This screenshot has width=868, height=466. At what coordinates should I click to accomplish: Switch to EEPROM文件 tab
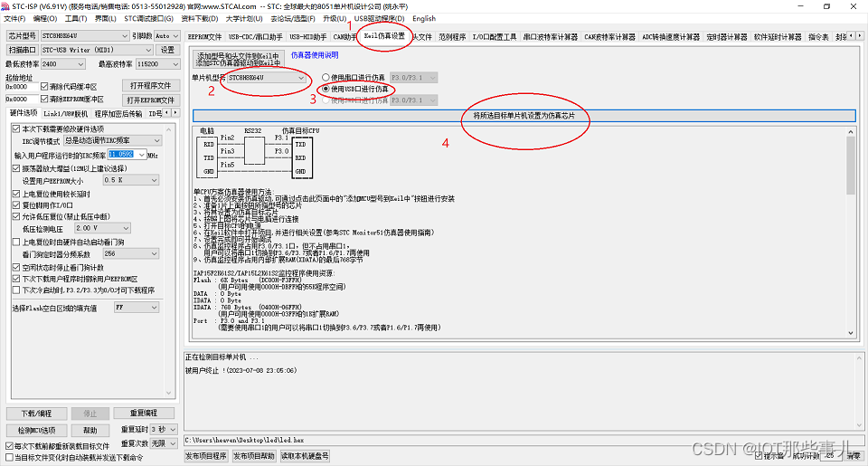click(x=205, y=37)
